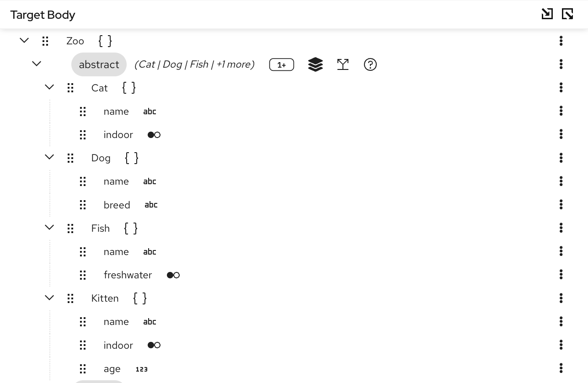The image size is (588, 383).
Task: Click the object braces icon next to Zoo
Action: [105, 41]
